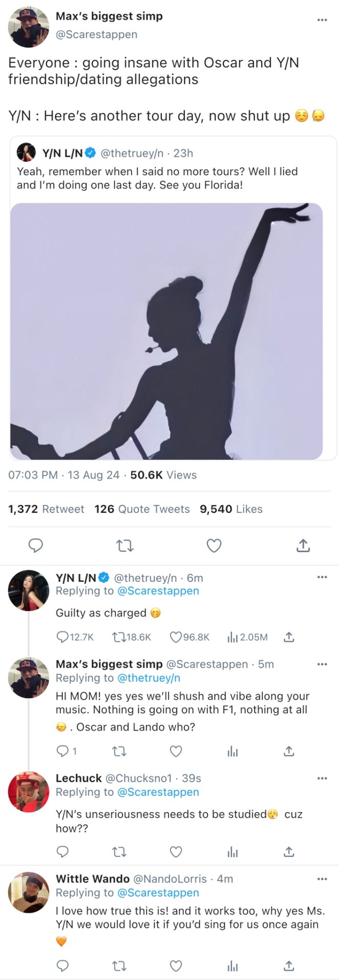Open more options on Y/N L/N's reply
Viewport: 339px width, 980px height.
tap(322, 577)
